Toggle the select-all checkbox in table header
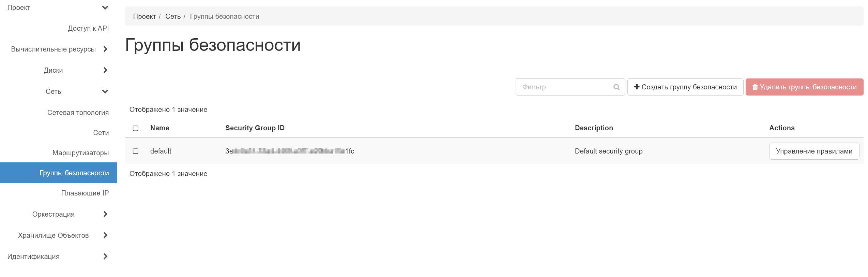868x277 pixels. click(136, 128)
